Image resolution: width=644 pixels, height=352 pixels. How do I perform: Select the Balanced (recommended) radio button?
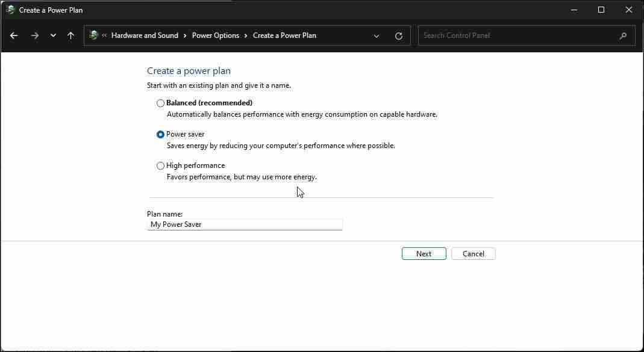click(x=160, y=103)
